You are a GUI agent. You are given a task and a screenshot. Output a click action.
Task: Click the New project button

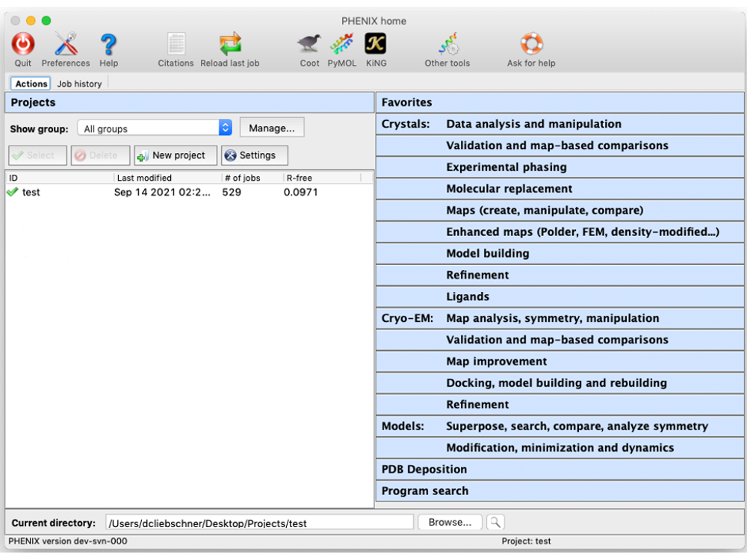[176, 155]
